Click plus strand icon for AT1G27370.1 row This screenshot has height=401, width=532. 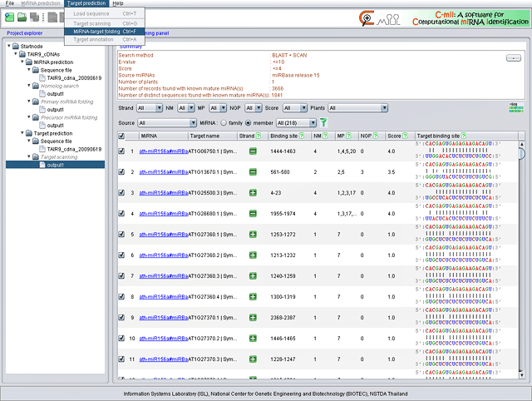coord(253,318)
